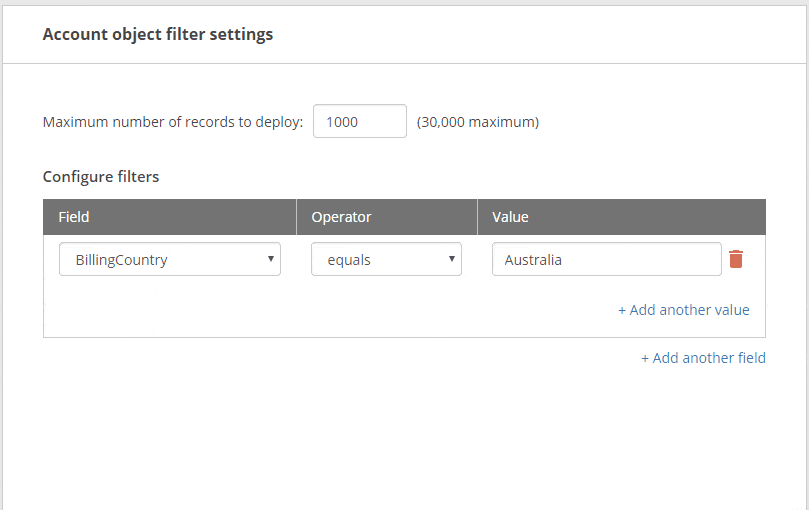Click the 'Account object filter settings' heading
This screenshot has width=809, height=510.
[158, 34]
